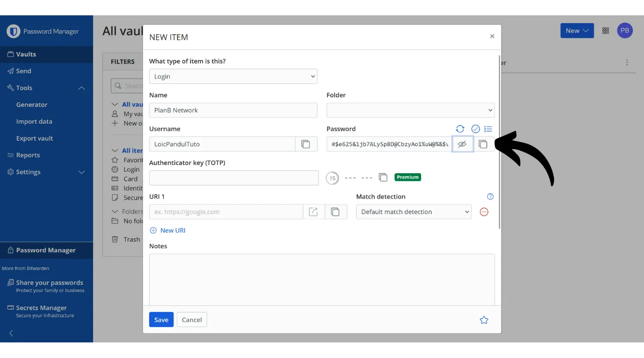644x358 pixels.
Task: Copy the TOTP verification code
Action: pos(383,177)
